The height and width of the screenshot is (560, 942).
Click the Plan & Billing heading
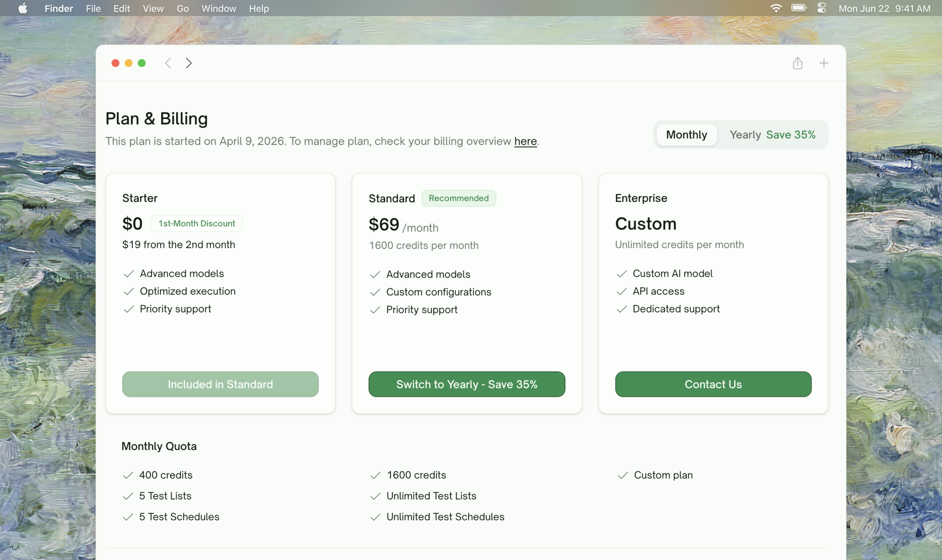tap(156, 118)
